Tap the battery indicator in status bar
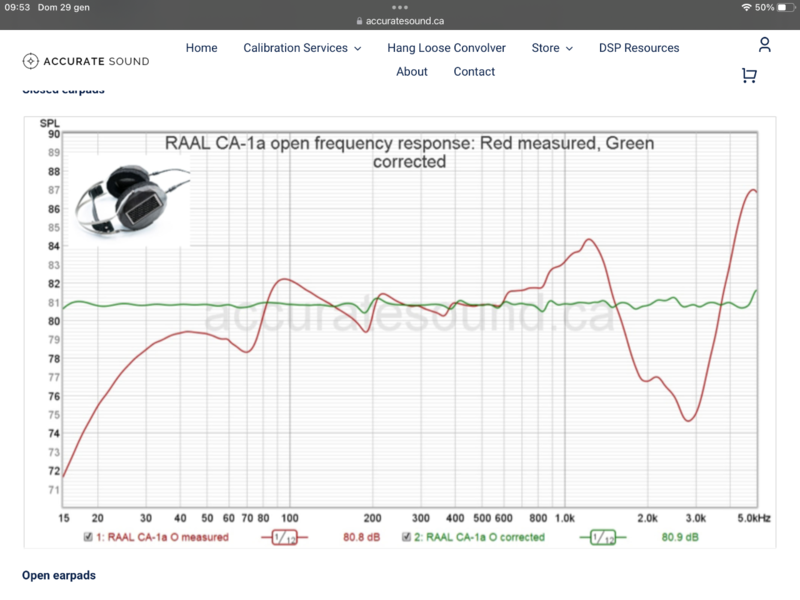This screenshot has width=800, height=600. click(x=780, y=7)
